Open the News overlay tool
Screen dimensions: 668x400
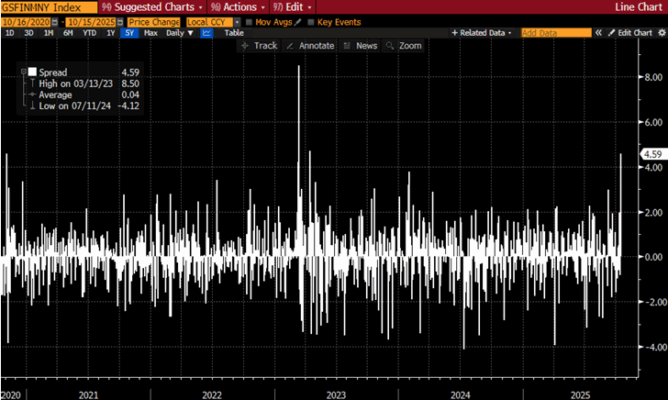coord(363,46)
